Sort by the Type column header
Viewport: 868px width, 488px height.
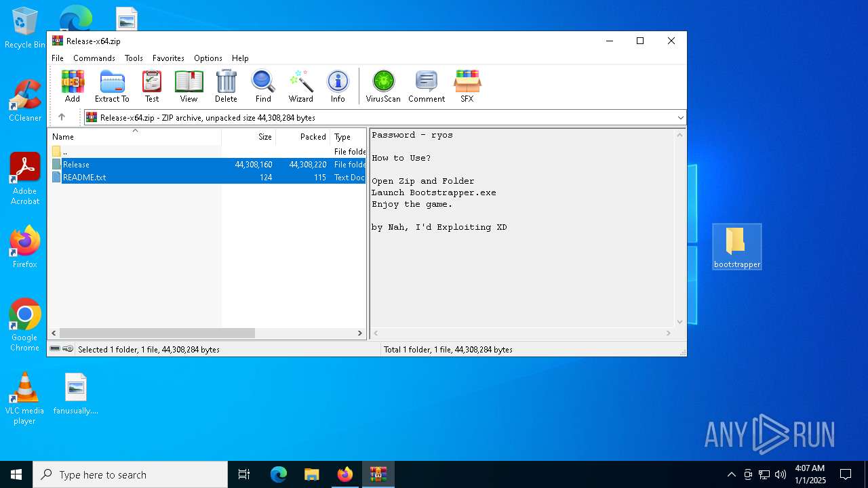click(x=348, y=137)
